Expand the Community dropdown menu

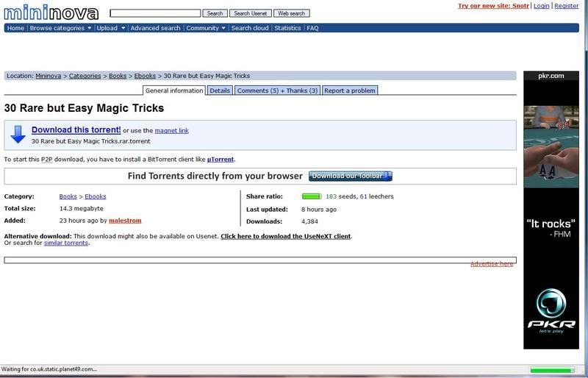point(206,28)
